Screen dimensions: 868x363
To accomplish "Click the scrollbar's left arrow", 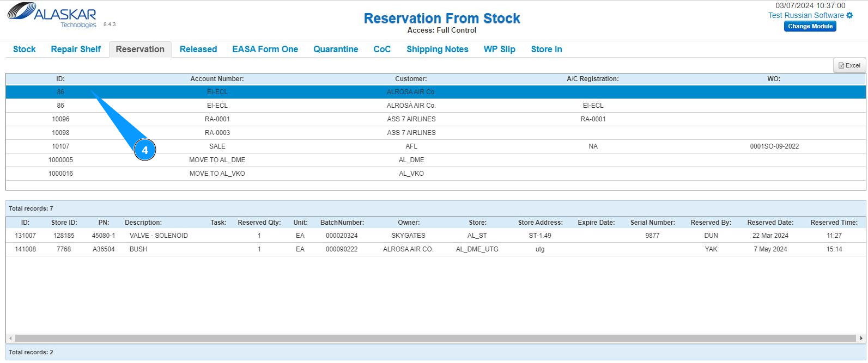I will tap(10, 338).
